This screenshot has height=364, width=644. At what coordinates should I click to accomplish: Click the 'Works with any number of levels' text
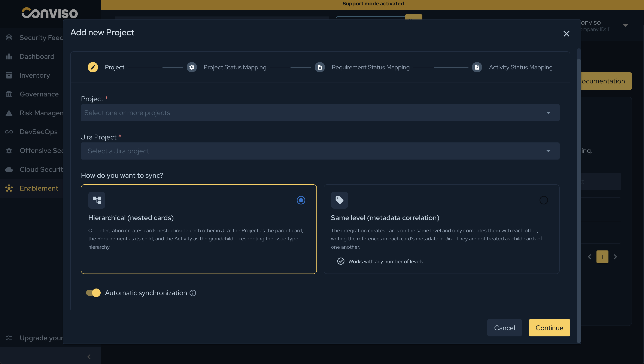pyautogui.click(x=386, y=261)
